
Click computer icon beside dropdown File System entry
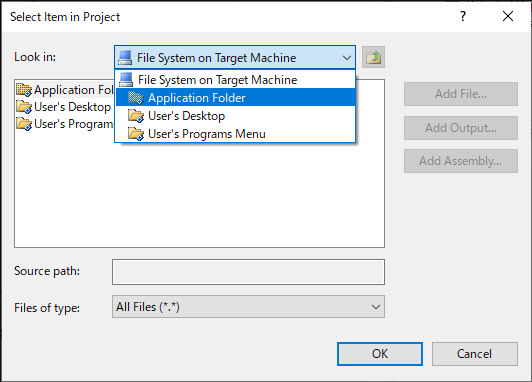126,80
